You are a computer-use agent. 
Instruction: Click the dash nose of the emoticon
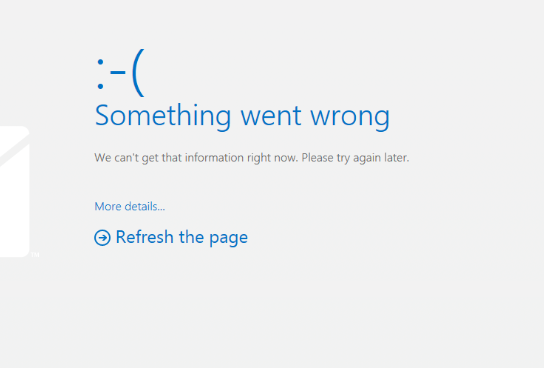[x=118, y=72]
